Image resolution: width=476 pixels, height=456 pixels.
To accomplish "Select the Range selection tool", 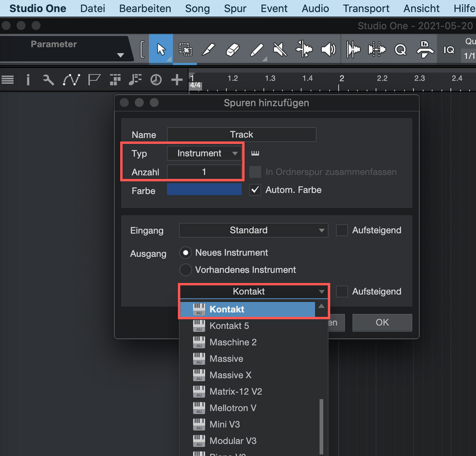I will coord(185,49).
